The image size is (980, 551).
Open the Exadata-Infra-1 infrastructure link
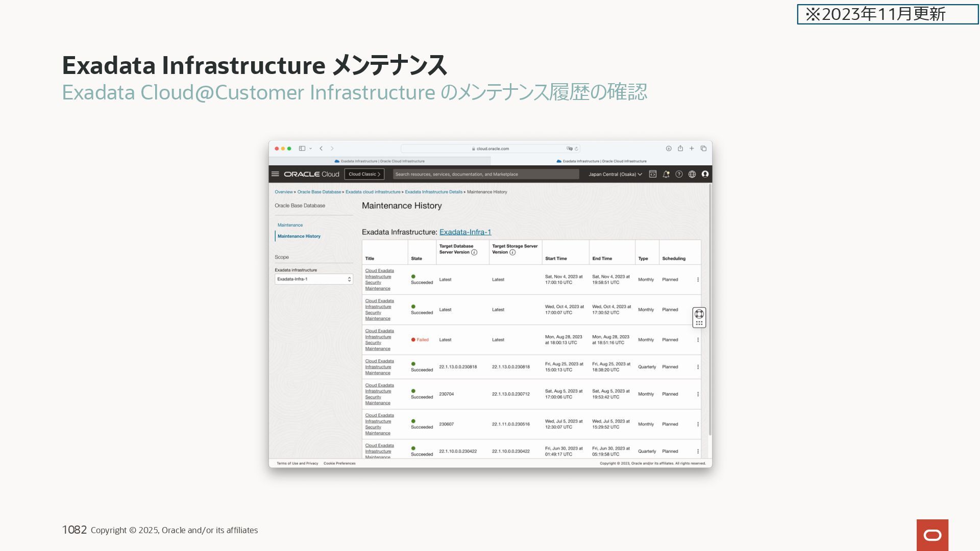point(465,232)
